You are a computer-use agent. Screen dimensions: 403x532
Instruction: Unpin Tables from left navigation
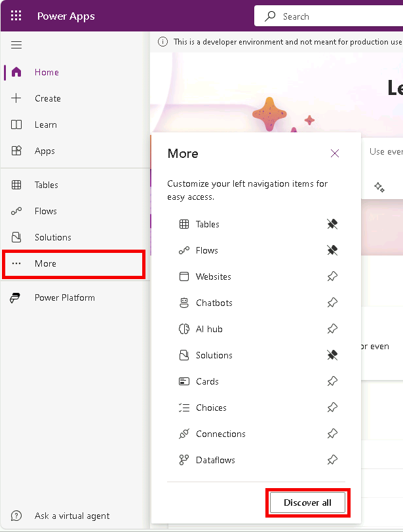[x=332, y=224]
